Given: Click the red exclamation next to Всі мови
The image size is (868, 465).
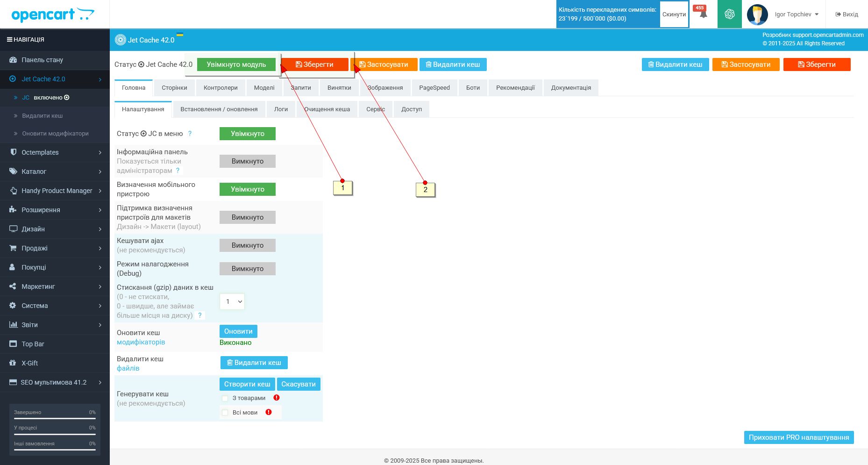Looking at the screenshot, I should click(x=269, y=412).
